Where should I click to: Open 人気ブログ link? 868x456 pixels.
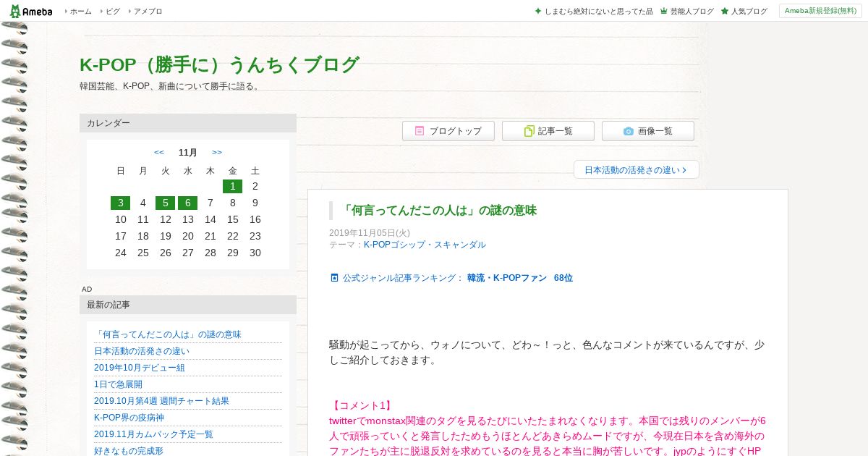(x=749, y=12)
